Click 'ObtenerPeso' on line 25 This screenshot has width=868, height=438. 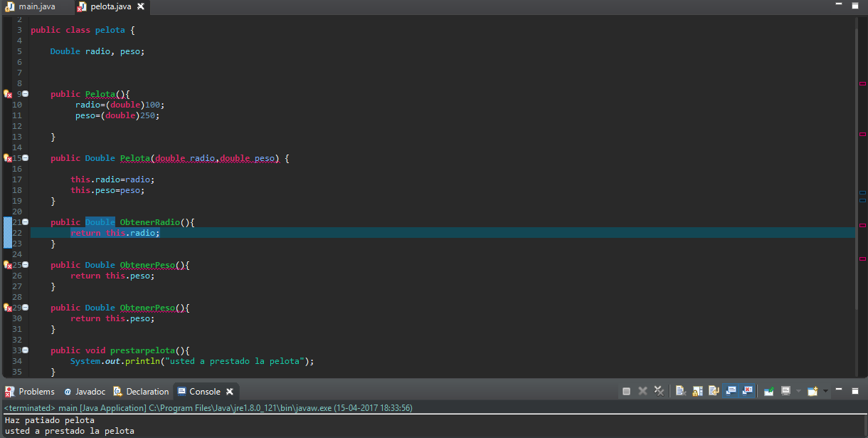(x=147, y=265)
